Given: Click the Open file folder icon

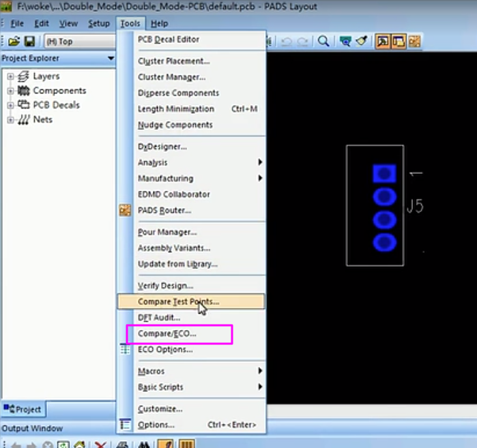Looking at the screenshot, I should click(x=13, y=42).
